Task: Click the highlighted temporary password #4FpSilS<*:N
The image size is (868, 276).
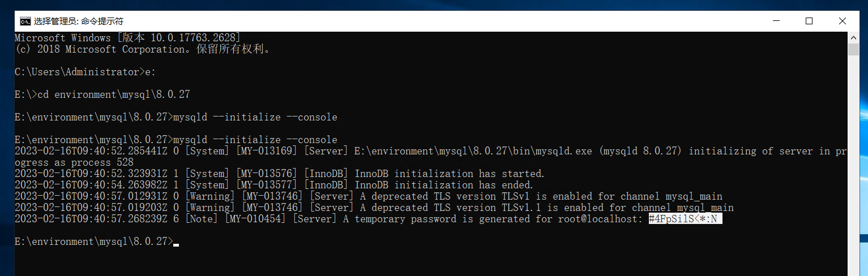Action: 686,219
